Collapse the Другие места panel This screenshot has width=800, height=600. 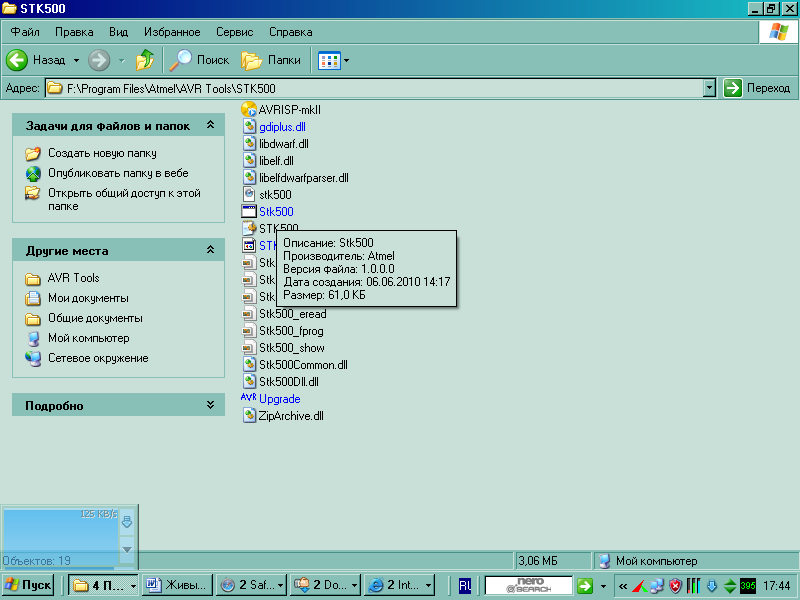210,250
